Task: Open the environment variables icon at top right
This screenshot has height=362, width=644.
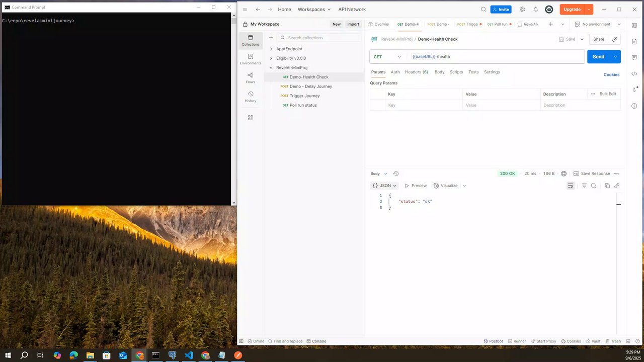Action: 634,24
